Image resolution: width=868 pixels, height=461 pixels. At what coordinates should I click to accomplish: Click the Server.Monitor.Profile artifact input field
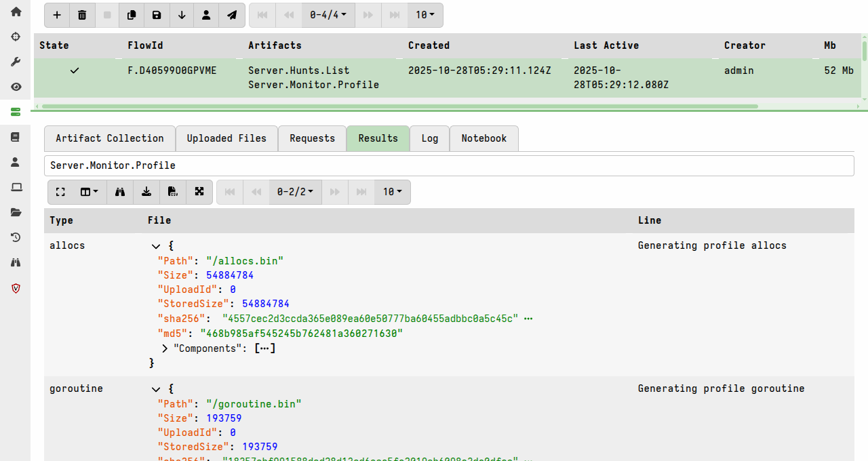pyautogui.click(x=449, y=165)
